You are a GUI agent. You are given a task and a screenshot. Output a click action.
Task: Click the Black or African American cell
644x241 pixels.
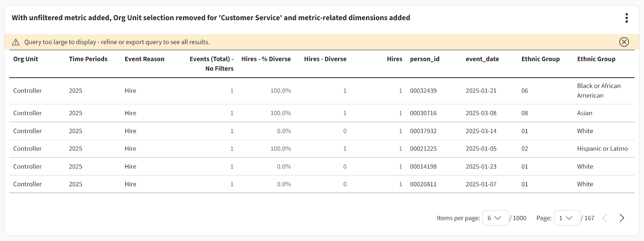point(599,91)
